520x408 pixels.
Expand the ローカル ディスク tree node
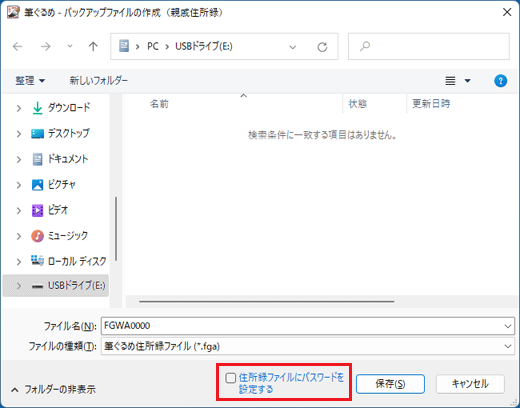(19, 262)
